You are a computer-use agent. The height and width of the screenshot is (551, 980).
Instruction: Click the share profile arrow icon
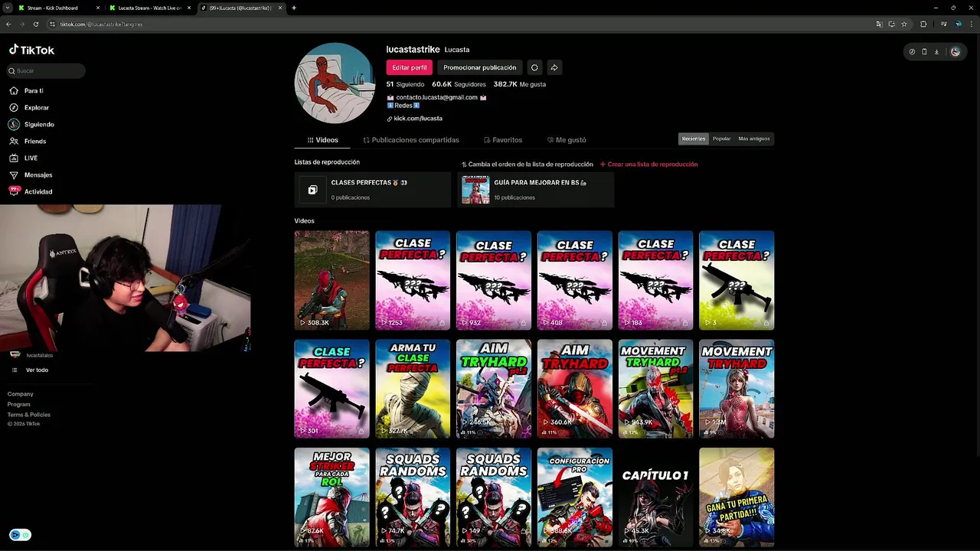point(554,67)
